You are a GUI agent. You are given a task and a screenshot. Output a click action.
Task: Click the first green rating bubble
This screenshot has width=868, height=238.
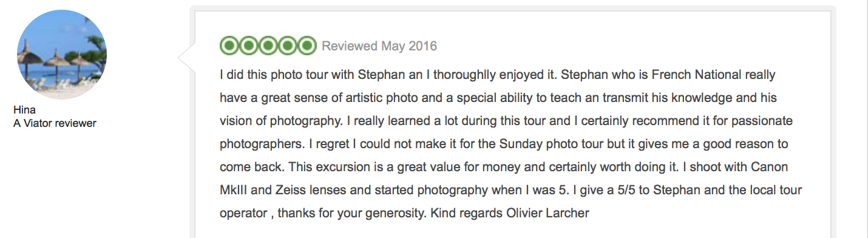tap(229, 46)
